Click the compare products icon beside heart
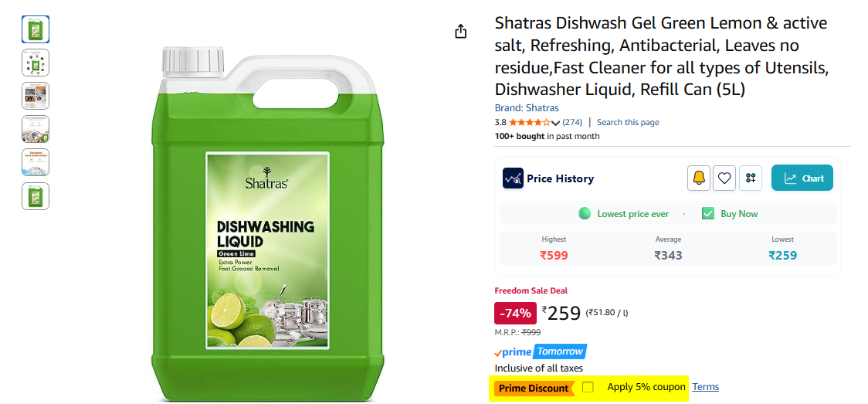Viewport: 868px width, 404px height. [x=751, y=178]
